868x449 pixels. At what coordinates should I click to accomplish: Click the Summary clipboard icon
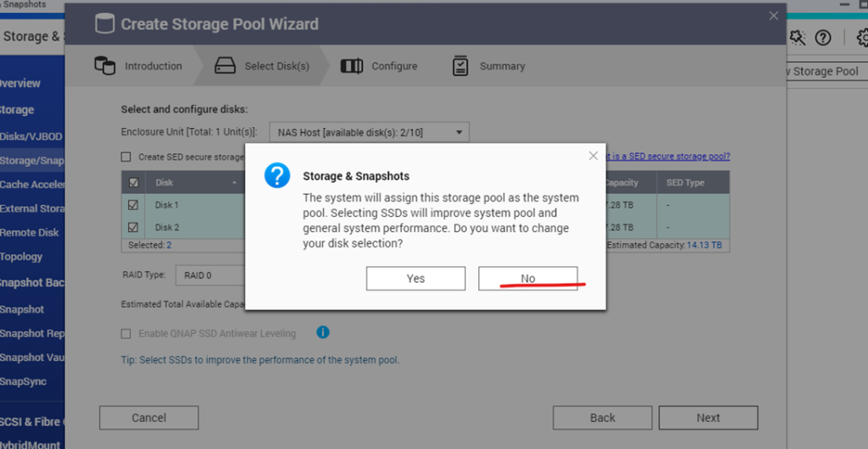[460, 66]
